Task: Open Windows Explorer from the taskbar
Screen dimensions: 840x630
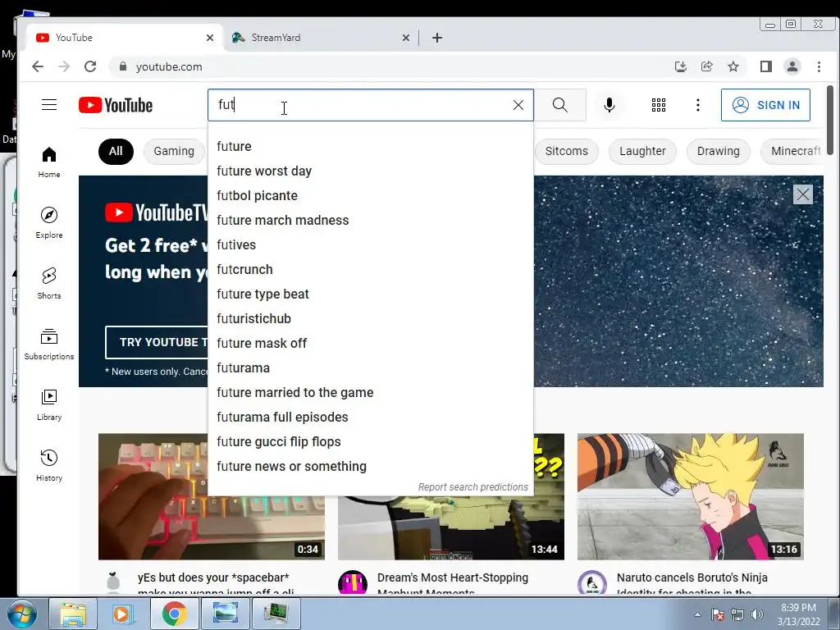Action: (72, 614)
